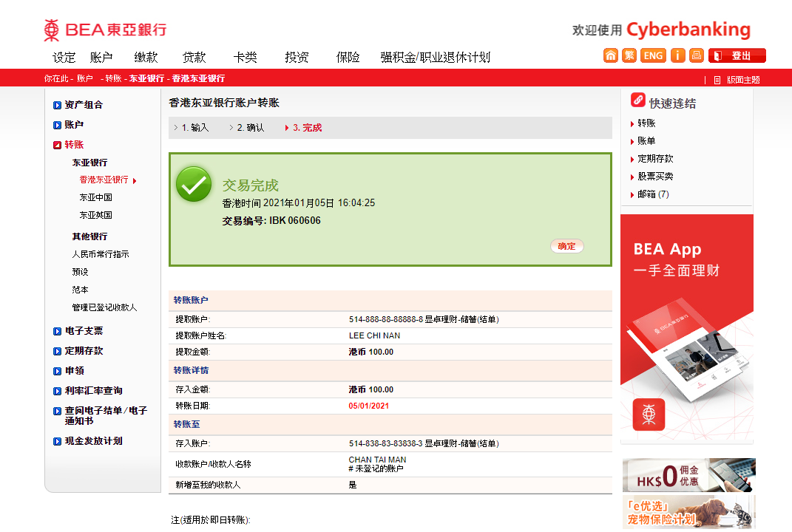The width and height of the screenshot is (792, 532).
Task: Open the 账户 top menu
Action: [x=101, y=57]
